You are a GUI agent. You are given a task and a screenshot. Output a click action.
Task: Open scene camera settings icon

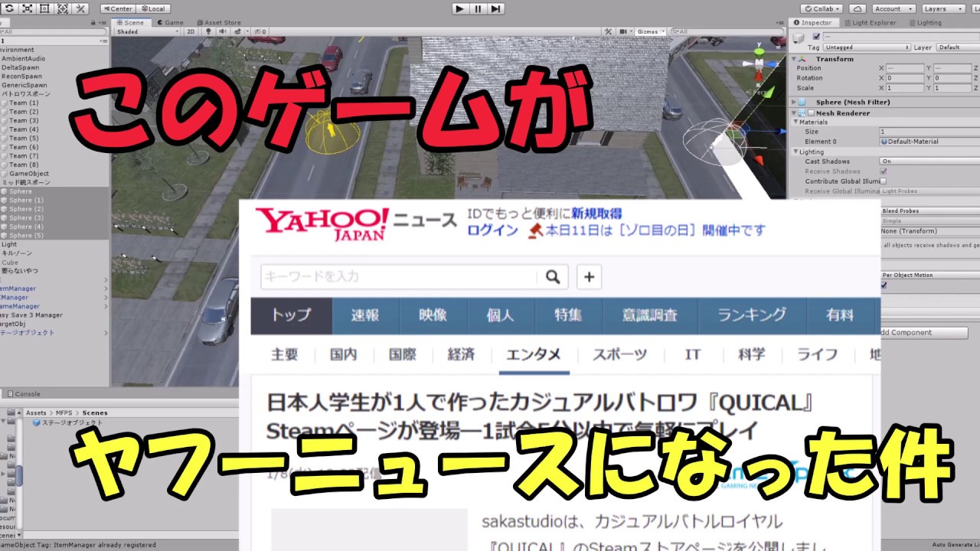pos(624,31)
